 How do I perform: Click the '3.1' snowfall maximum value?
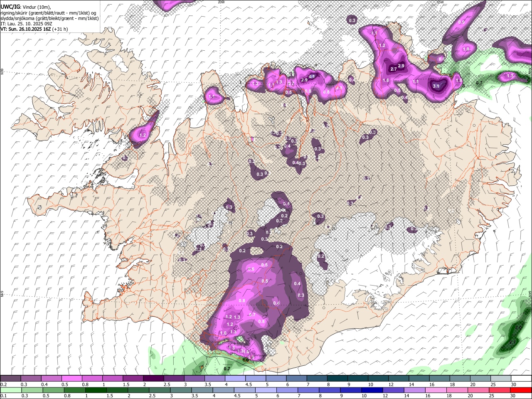pos(436,86)
